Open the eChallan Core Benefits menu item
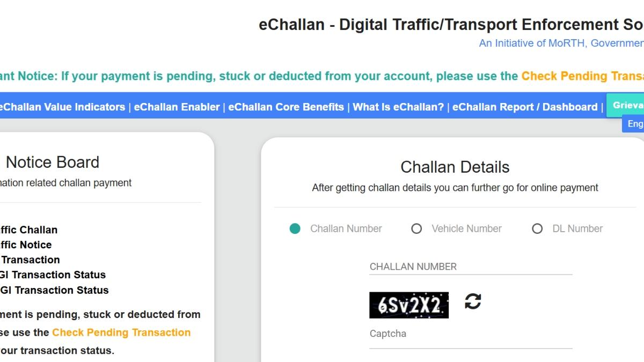 click(287, 107)
